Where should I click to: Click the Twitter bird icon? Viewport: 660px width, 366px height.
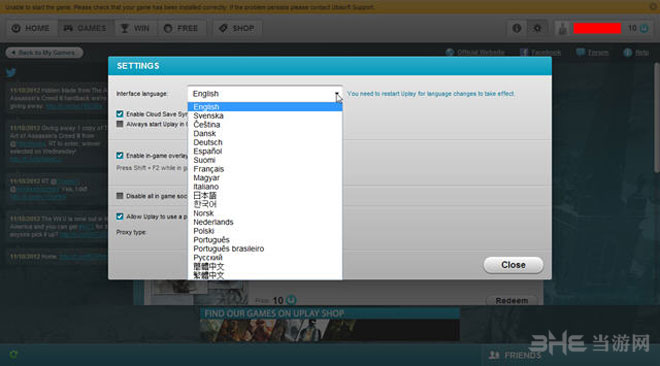point(11,72)
